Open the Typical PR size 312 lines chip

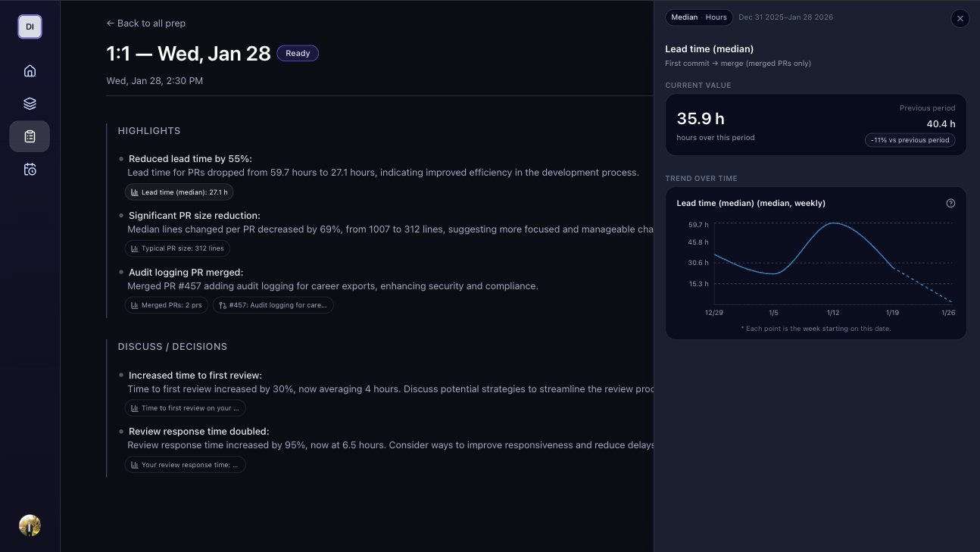pyautogui.click(x=177, y=248)
